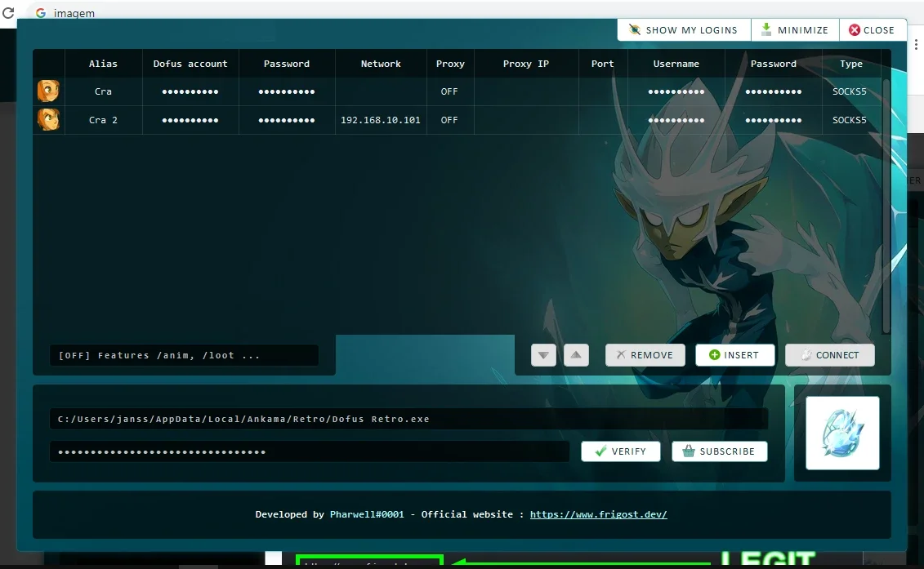Move account up with the up arrow
The image size is (924, 569).
(x=576, y=355)
